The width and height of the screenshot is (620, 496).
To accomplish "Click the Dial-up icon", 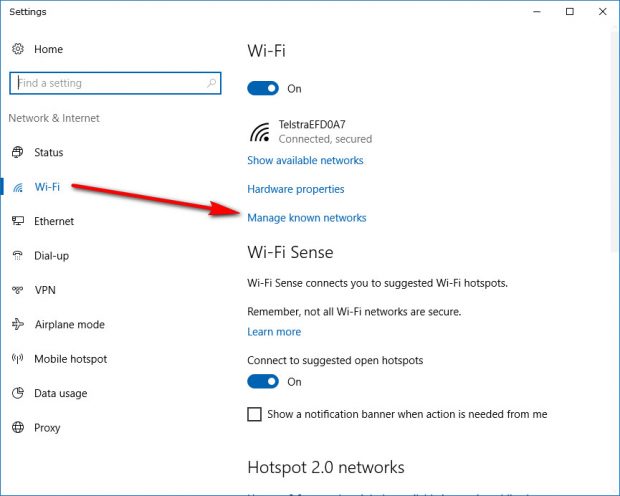I will (17, 256).
